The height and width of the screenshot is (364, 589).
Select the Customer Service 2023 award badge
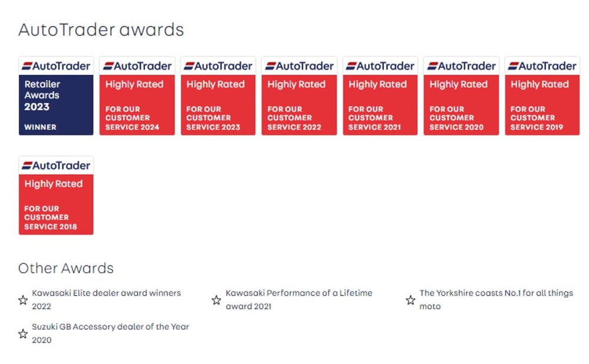pyautogui.click(x=219, y=96)
